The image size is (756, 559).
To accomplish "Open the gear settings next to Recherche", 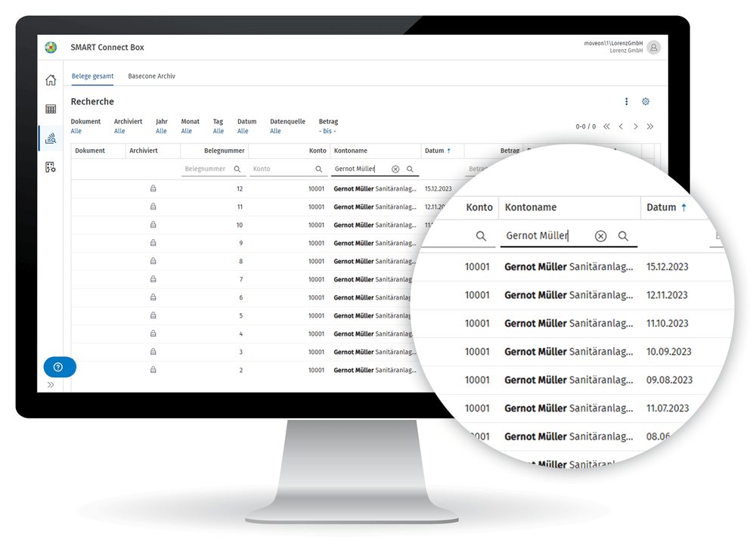I will 646,102.
